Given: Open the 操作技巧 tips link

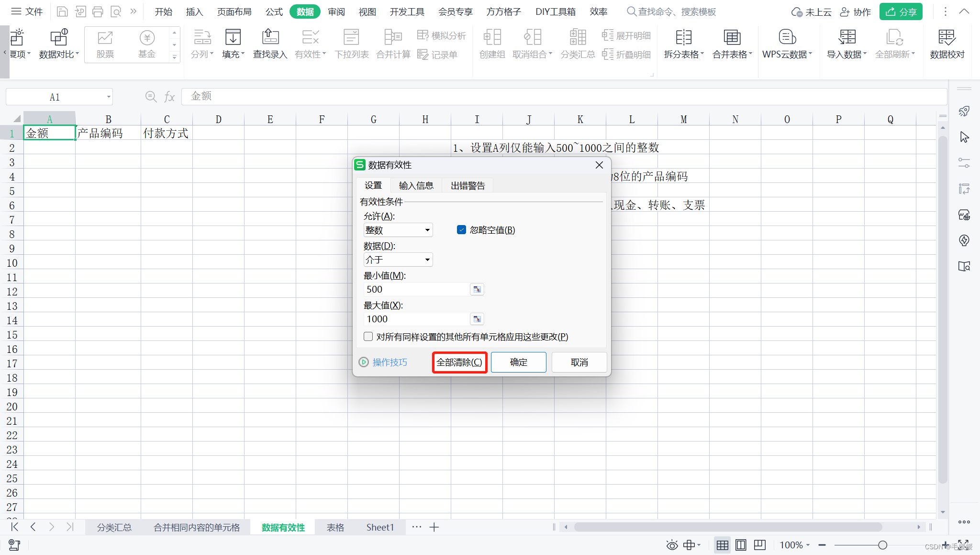Looking at the screenshot, I should tap(389, 362).
